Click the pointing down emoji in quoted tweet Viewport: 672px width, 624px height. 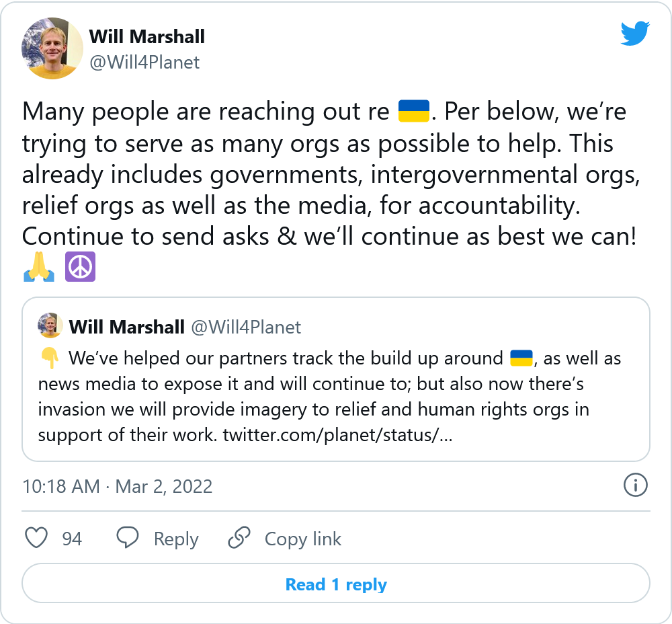point(50,358)
